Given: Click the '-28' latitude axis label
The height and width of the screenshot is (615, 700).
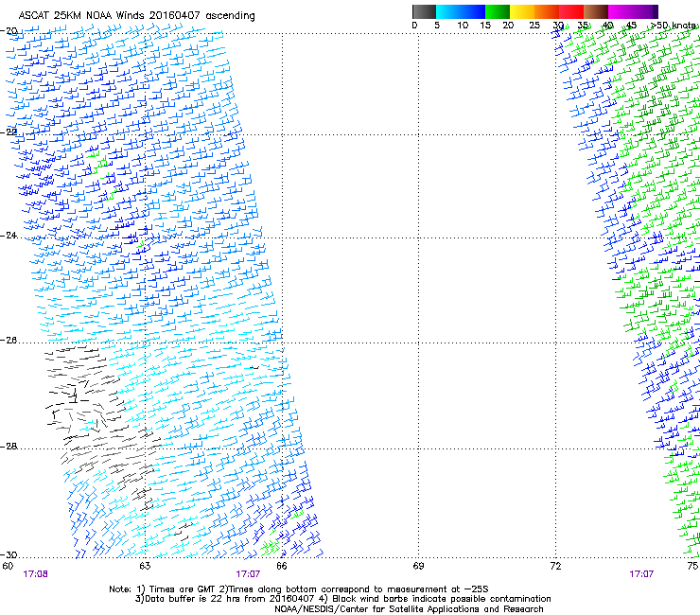Looking at the screenshot, I should click(x=9, y=447).
